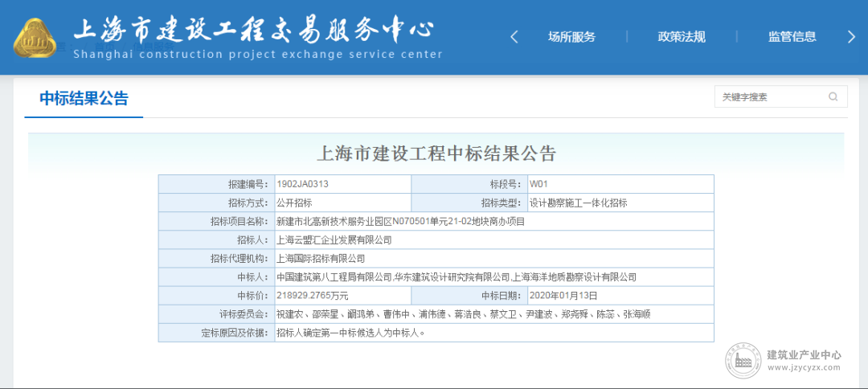
Task: Click the page heading 上海市建设工程中标结果公告
Action: [436, 154]
